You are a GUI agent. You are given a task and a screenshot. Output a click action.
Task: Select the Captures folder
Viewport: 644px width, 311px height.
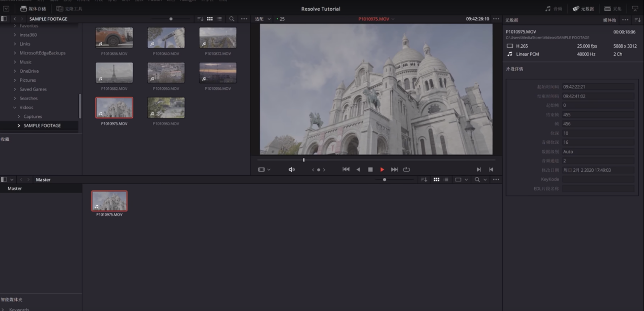[x=33, y=117]
